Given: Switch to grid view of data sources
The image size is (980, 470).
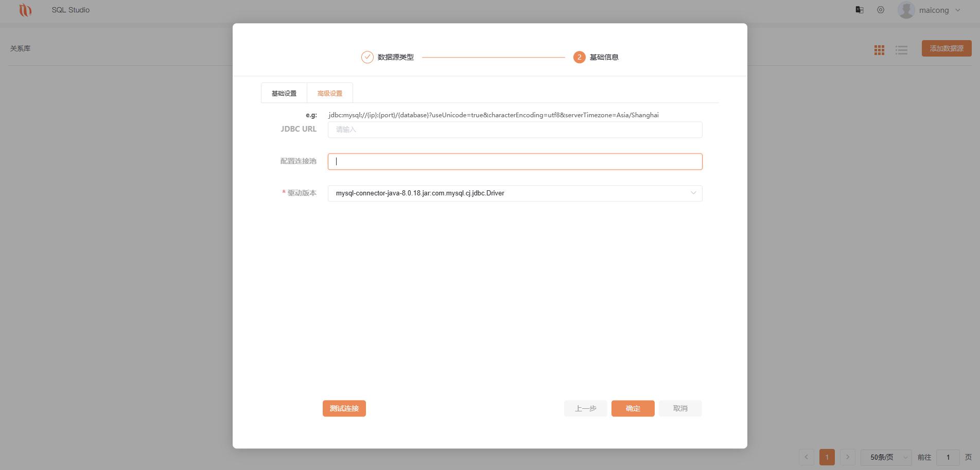Looking at the screenshot, I should point(879,50).
